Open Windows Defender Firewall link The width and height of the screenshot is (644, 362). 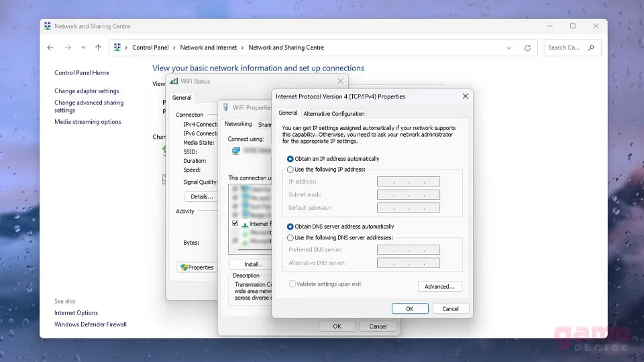point(91,324)
